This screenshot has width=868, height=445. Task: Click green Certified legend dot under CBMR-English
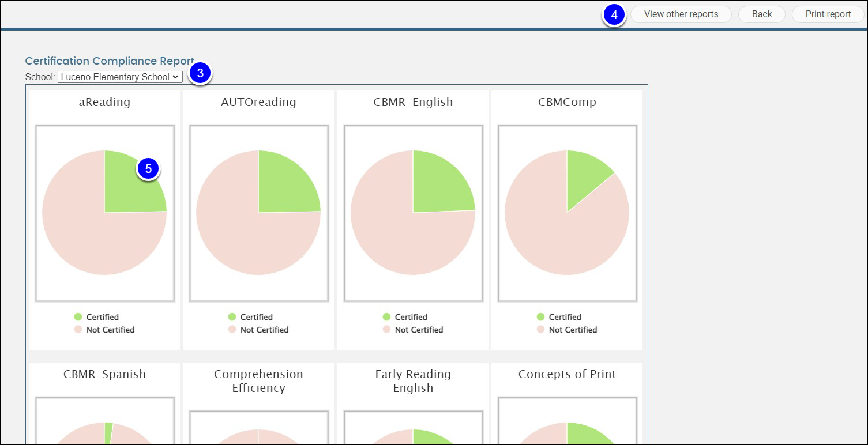point(387,317)
